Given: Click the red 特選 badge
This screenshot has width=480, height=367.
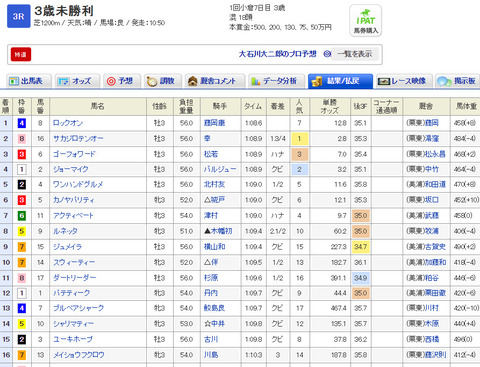Looking at the screenshot, I should 21,54.
